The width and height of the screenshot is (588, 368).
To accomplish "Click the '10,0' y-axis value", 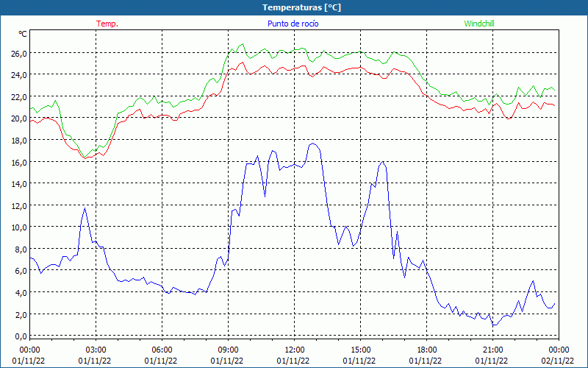I will point(19,227).
